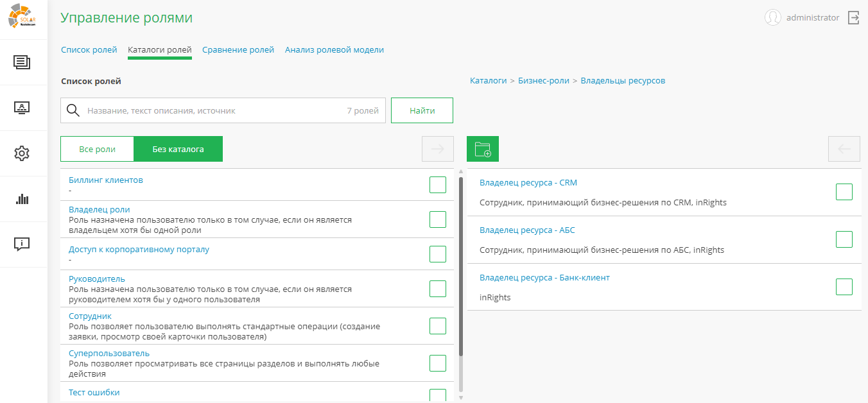868x403 pixels.
Task: Open the Анализ ролевой модели tab
Action: (334, 50)
